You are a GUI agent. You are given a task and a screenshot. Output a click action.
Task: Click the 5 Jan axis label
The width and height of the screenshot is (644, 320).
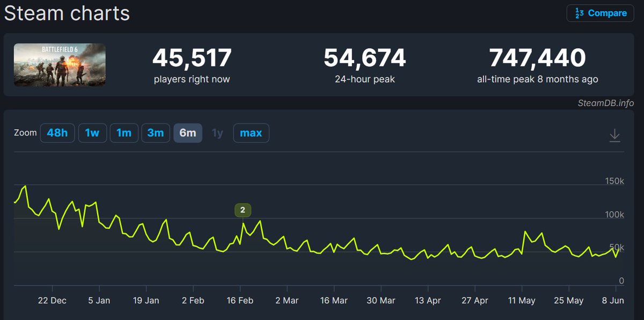coord(100,301)
